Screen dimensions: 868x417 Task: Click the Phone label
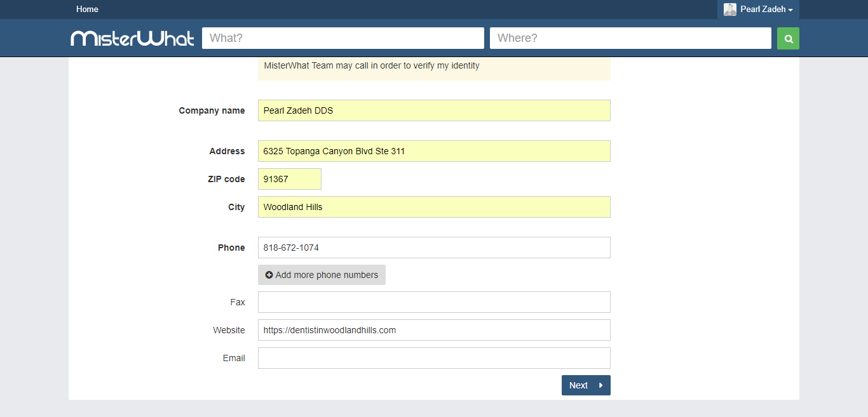(231, 248)
